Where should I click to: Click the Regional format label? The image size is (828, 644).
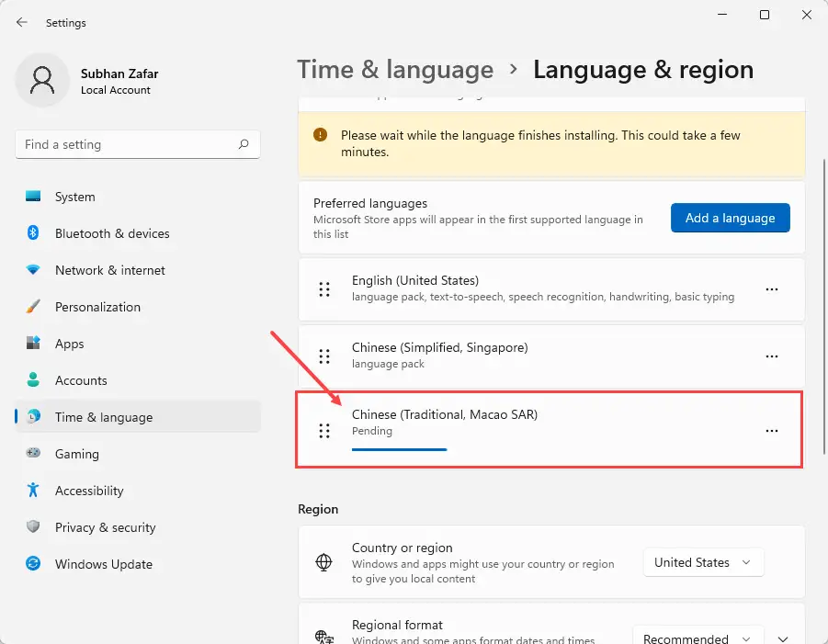point(397,625)
